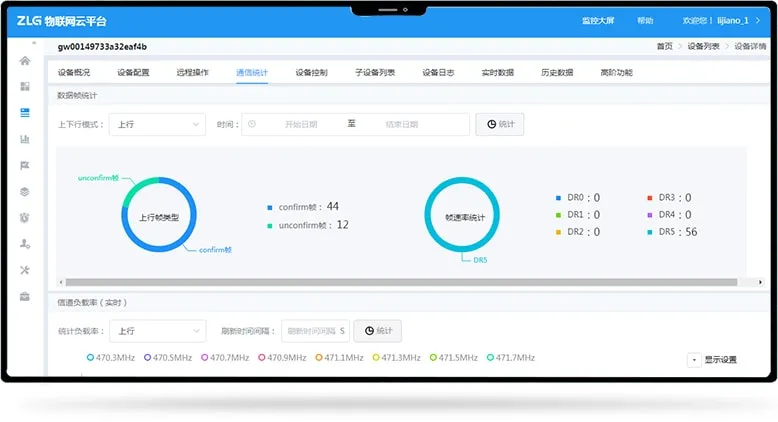Open the dashboard grid icon in sidebar
This screenshot has height=422, width=778.
coord(25,87)
